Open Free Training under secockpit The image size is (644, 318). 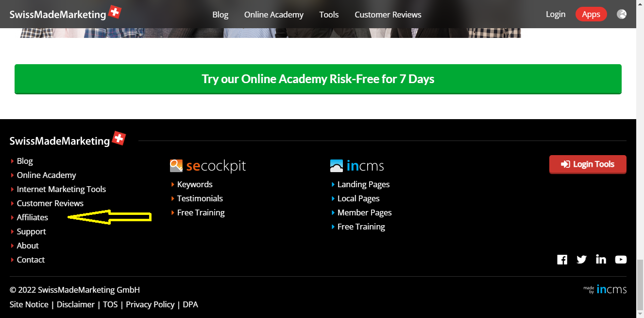click(201, 212)
